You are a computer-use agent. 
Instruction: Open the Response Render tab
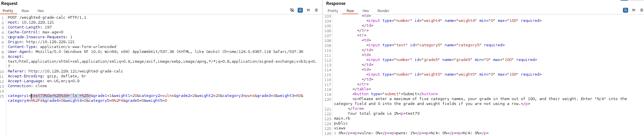(383, 11)
